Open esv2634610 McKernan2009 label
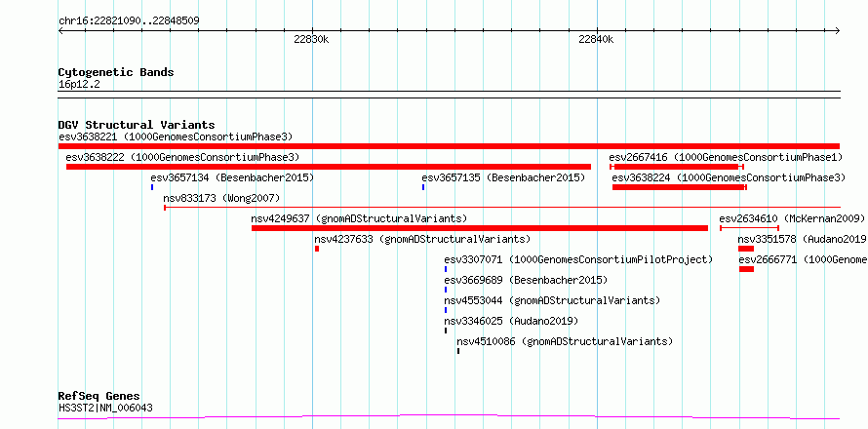Viewport: 868px width, 429px height. tap(792, 218)
